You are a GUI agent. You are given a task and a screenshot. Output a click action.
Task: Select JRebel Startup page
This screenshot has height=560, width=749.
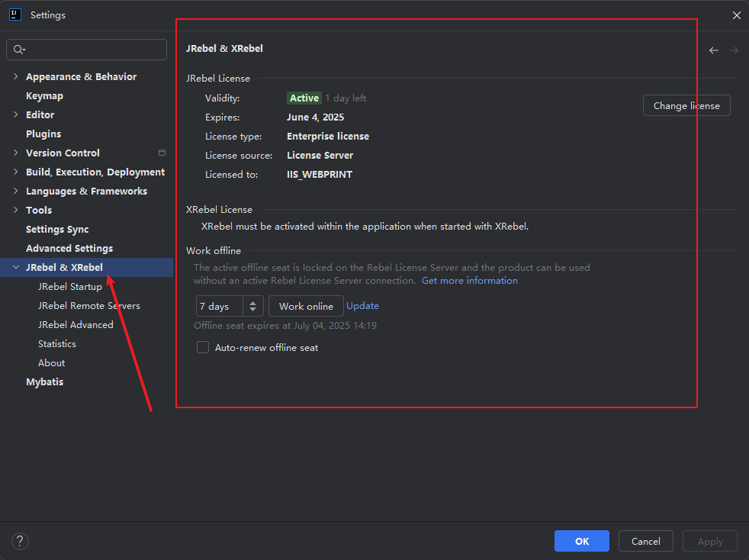(x=70, y=287)
